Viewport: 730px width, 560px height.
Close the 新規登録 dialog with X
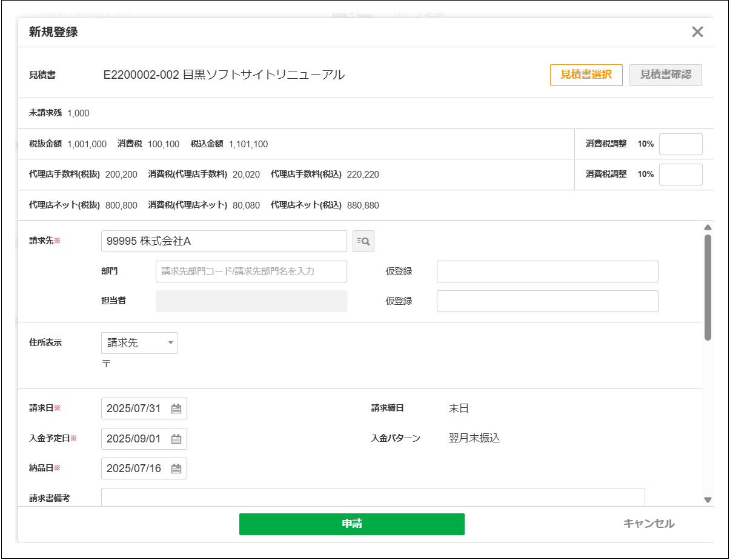(697, 32)
